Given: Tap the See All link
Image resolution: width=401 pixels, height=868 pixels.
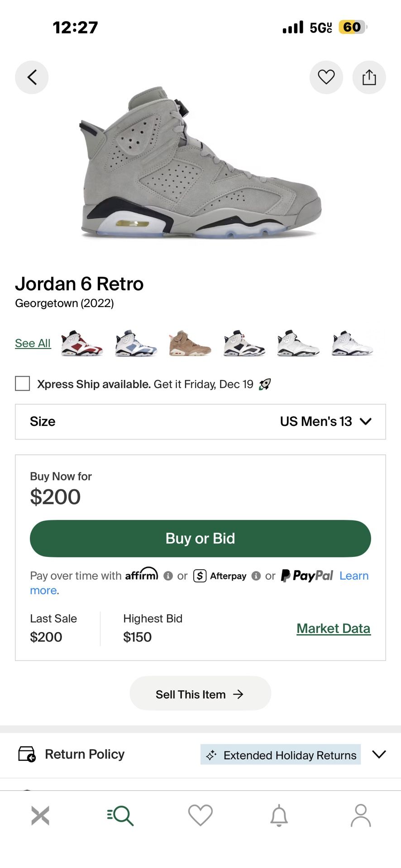Looking at the screenshot, I should pyautogui.click(x=33, y=343).
